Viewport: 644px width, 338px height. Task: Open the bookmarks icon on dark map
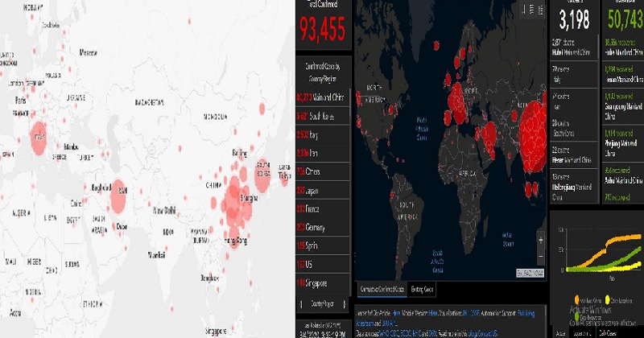[x=524, y=10]
